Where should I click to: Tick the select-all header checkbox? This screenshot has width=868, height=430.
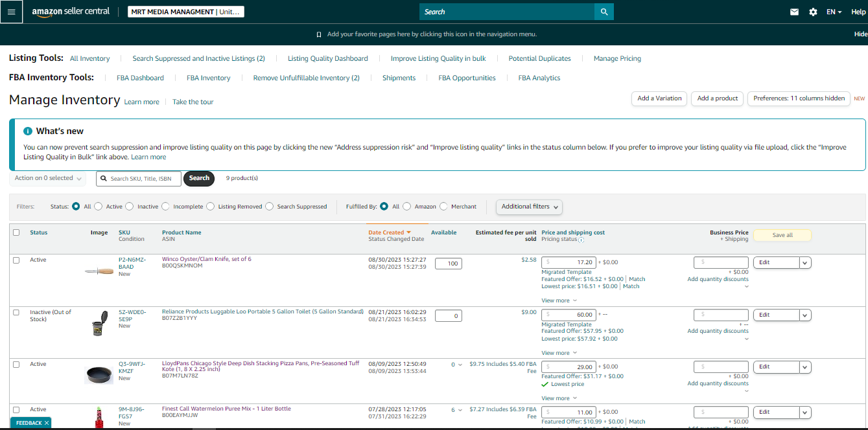pyautogui.click(x=16, y=232)
